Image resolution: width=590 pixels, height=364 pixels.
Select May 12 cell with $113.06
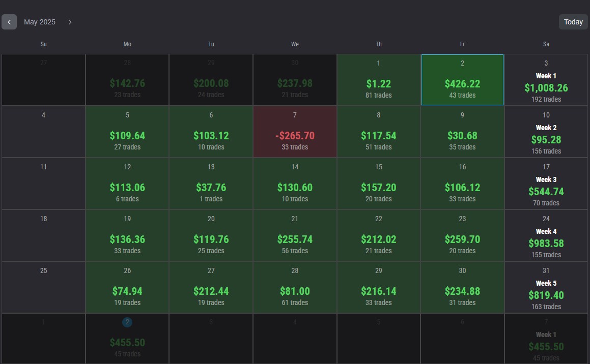click(x=127, y=184)
